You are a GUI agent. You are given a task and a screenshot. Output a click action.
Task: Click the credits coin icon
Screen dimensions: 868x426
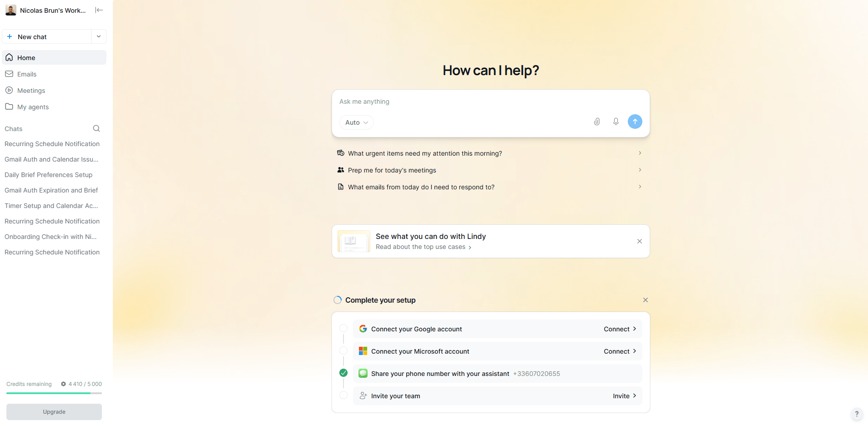pyautogui.click(x=64, y=384)
